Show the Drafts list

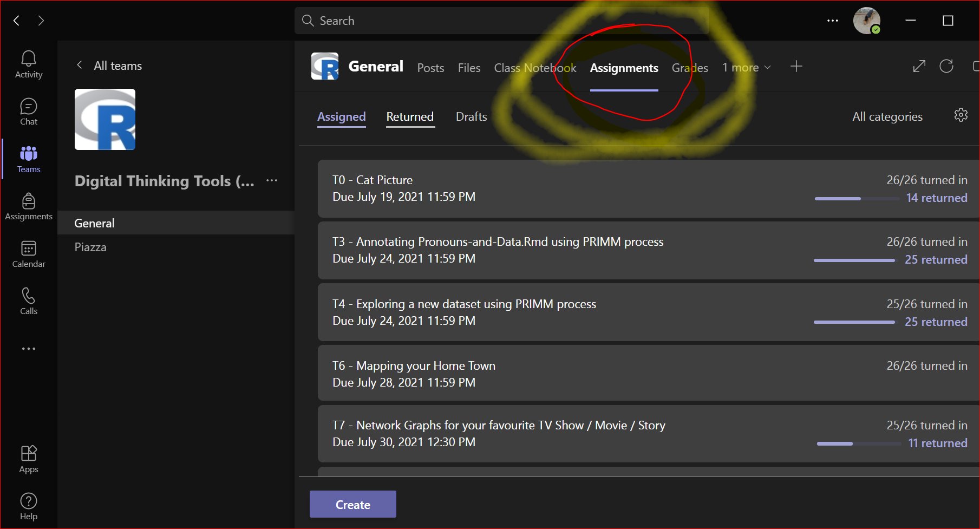coord(471,116)
